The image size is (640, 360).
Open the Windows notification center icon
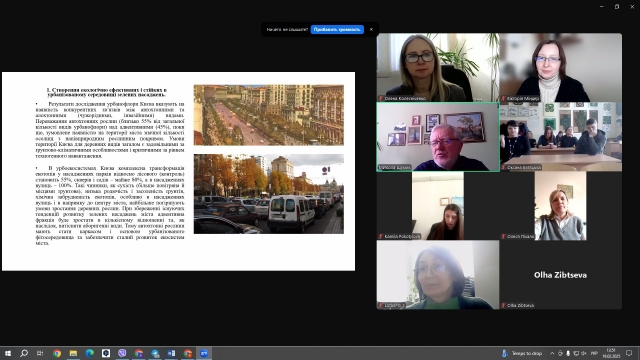tap(630, 353)
